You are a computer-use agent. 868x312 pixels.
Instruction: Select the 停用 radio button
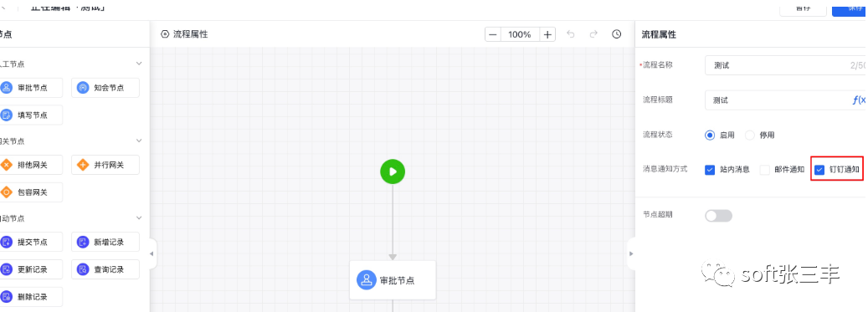click(x=750, y=135)
